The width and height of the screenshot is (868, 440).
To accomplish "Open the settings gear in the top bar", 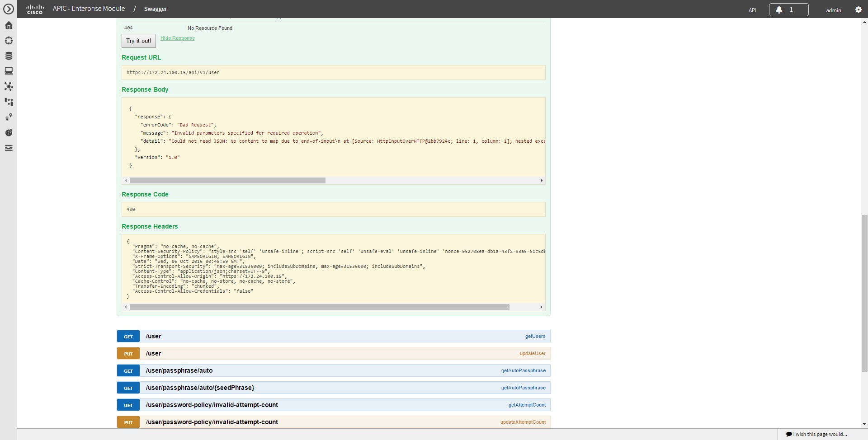I will [x=859, y=9].
